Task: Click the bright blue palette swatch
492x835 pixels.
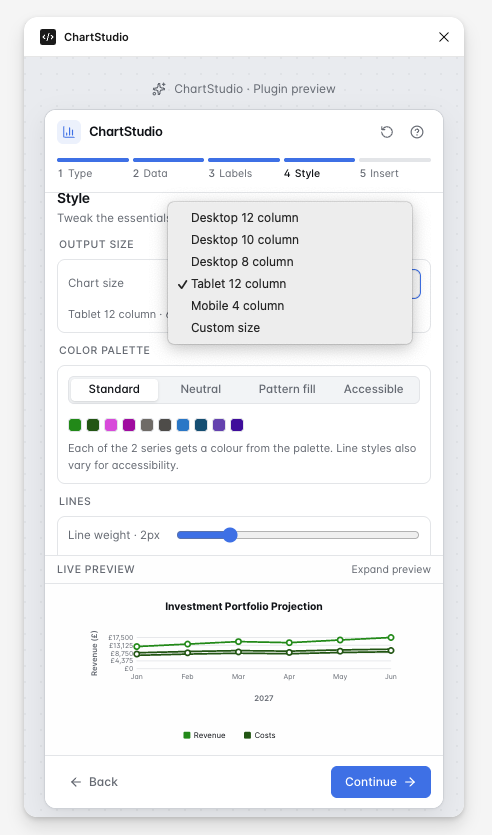Action: (x=183, y=425)
